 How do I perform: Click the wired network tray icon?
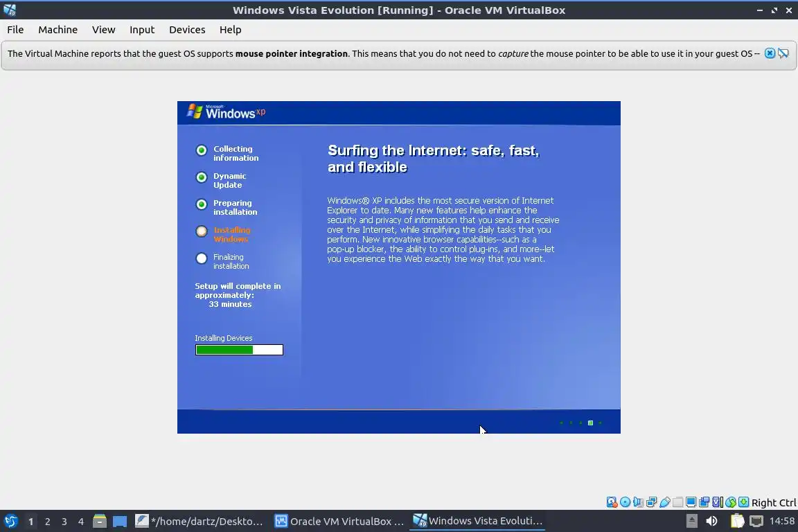[756, 521]
